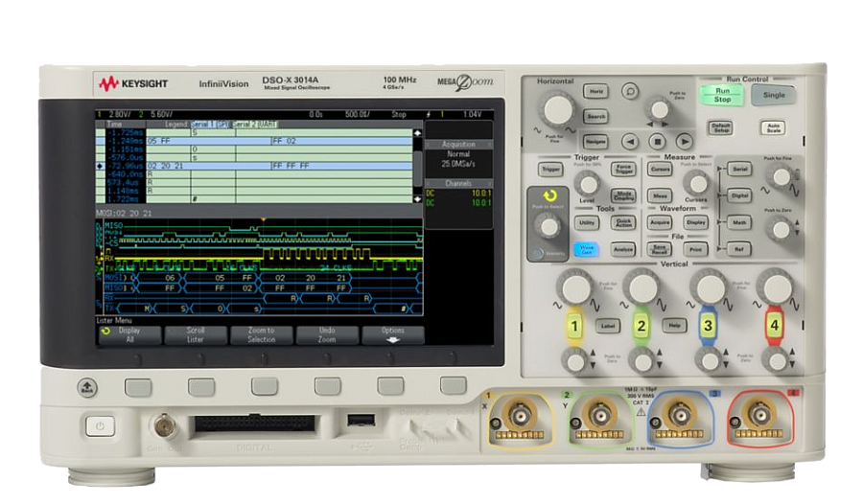Toggle blue channel 3 key
The height and width of the screenshot is (504, 863).
click(708, 327)
